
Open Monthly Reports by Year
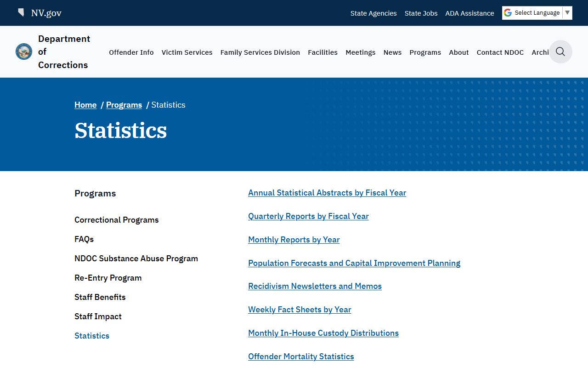tap(294, 240)
